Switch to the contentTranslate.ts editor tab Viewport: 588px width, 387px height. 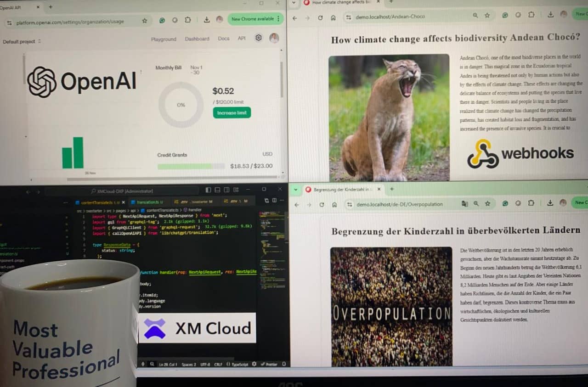(x=100, y=202)
